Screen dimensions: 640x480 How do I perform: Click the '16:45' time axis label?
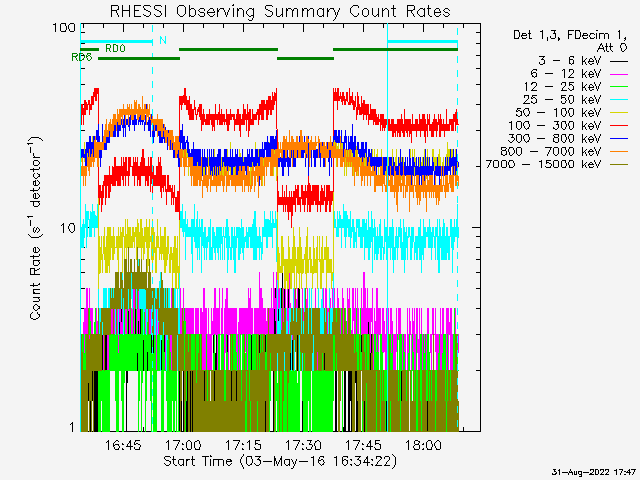tap(123, 445)
